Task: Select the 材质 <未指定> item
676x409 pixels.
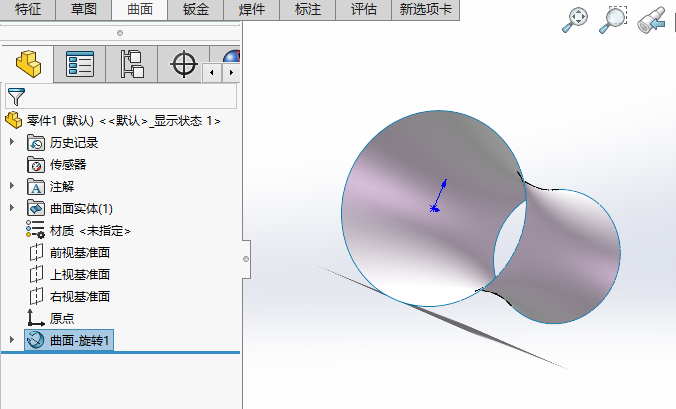Action: (x=90, y=231)
